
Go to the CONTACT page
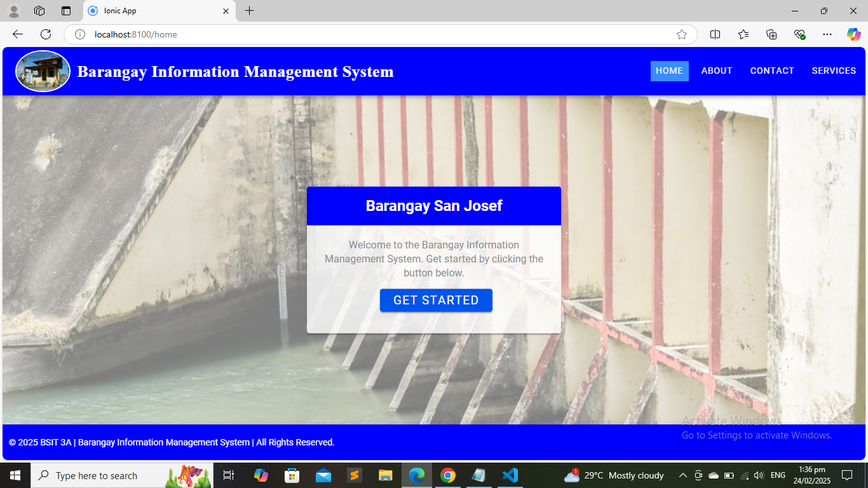[x=772, y=71]
